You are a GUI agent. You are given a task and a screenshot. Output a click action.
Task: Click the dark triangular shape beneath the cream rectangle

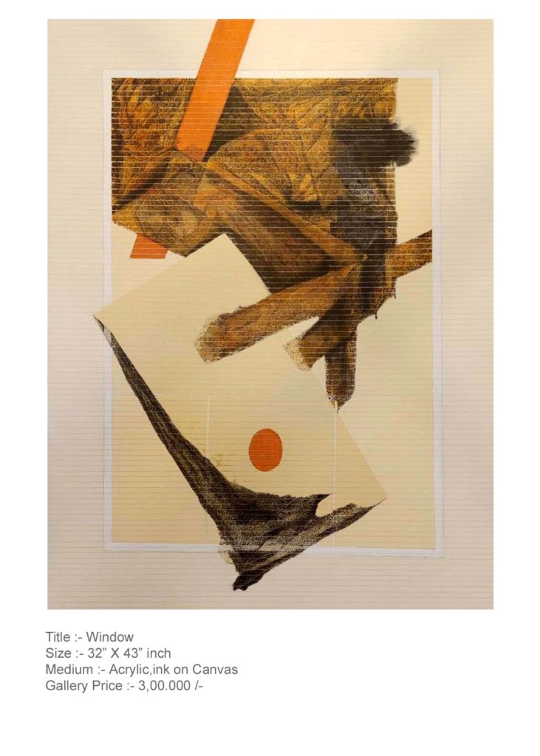217,482
